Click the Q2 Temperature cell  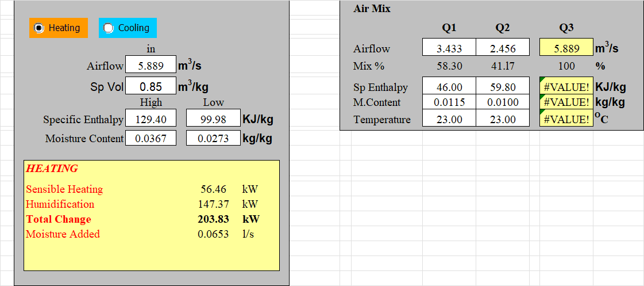[x=502, y=119]
